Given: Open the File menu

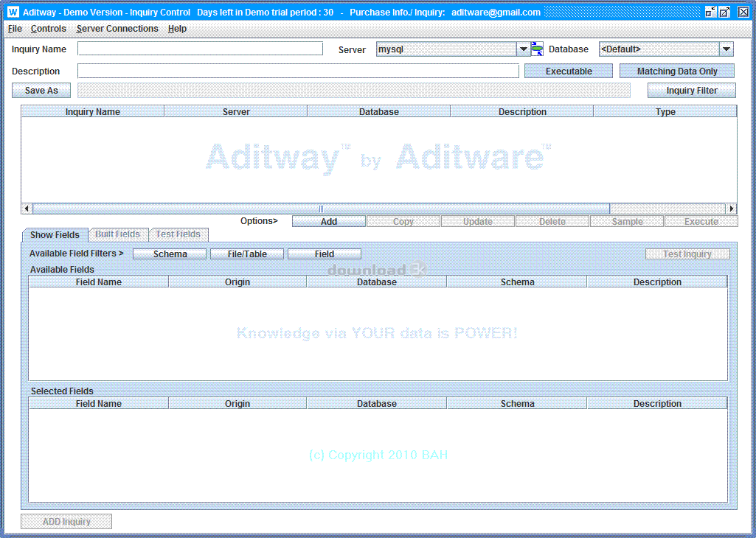Looking at the screenshot, I should click(x=15, y=29).
